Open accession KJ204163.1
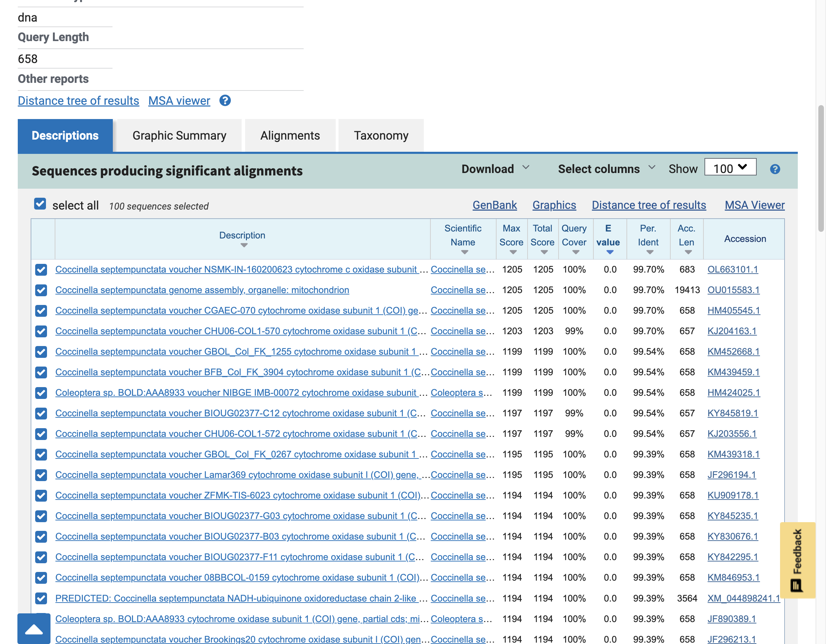This screenshot has height=644, width=826. coord(732,331)
